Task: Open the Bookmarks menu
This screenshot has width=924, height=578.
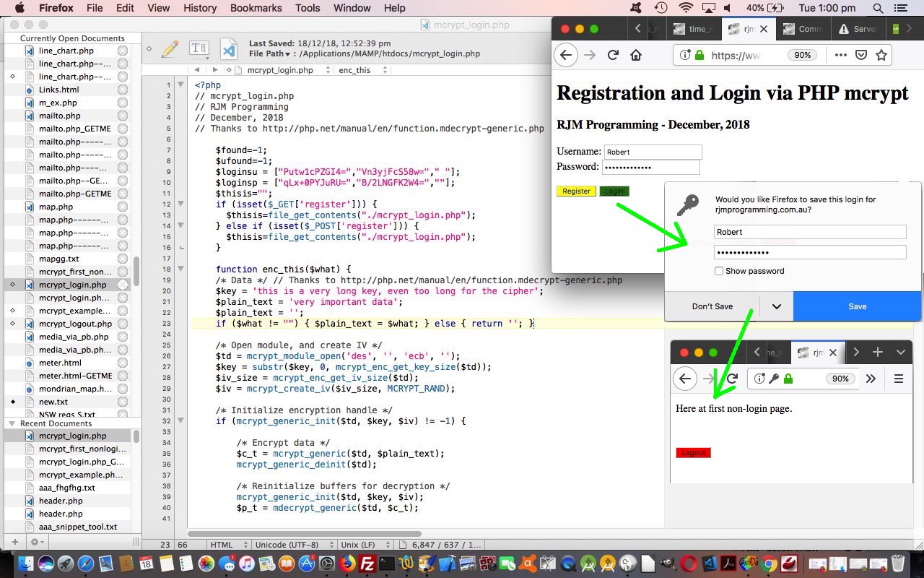Action: (x=256, y=8)
